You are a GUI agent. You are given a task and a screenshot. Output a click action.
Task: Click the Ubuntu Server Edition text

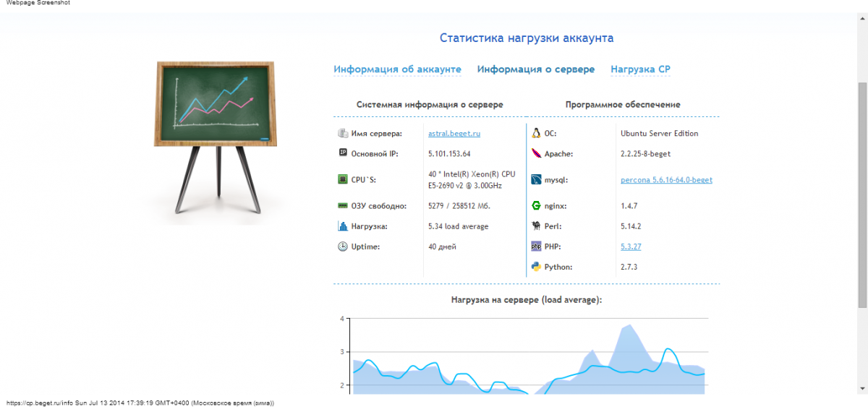(660, 134)
